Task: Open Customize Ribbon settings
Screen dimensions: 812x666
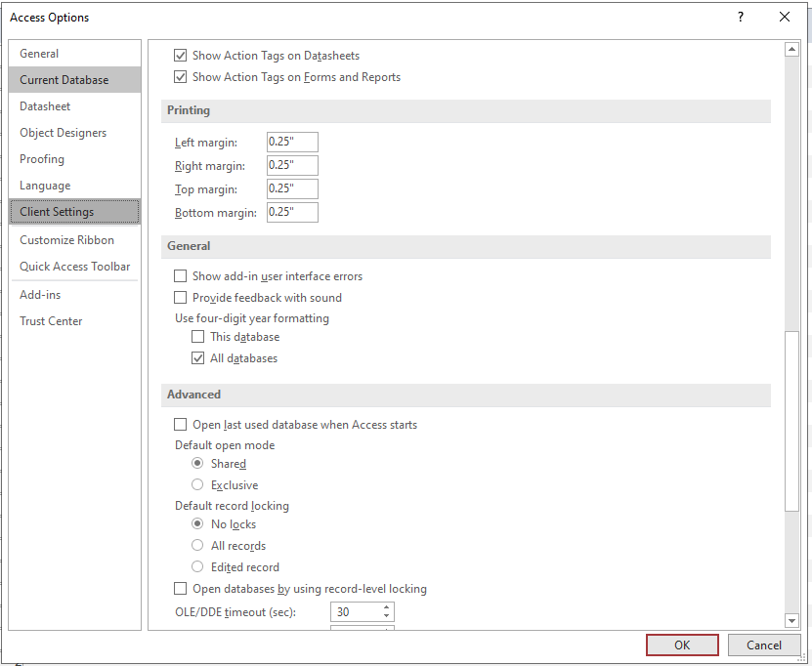Action: 74,240
